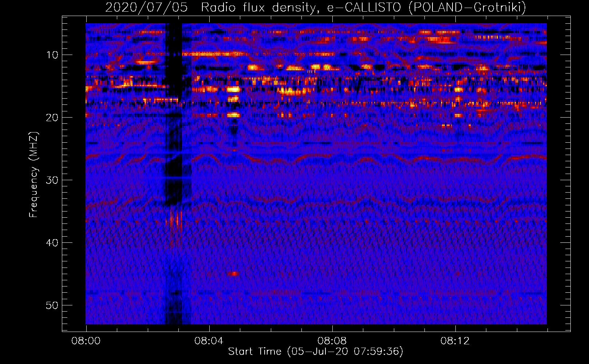Click the 'Start Time (05-Jul-20 07:59:36)' label
This screenshot has width=589, height=364.
(x=316, y=352)
